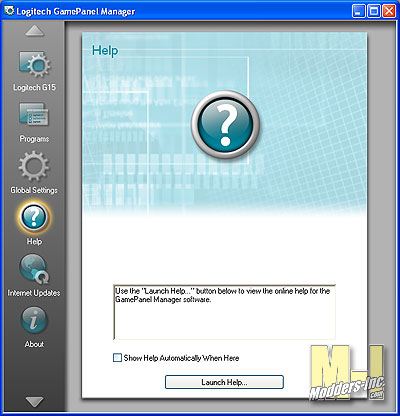Select the Internet Updates label
Screen dimensions: 400x416
34,293
